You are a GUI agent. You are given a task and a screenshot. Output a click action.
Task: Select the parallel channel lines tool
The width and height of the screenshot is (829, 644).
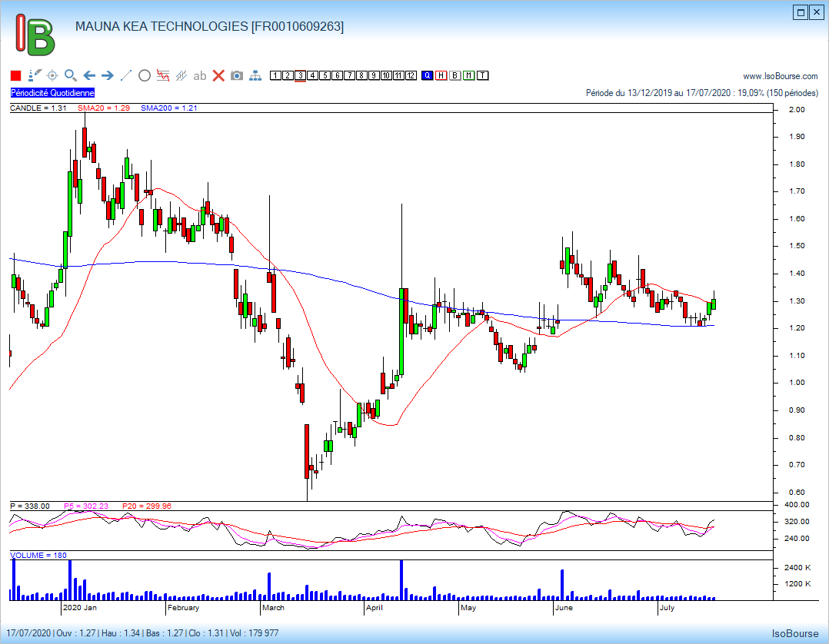point(181,75)
